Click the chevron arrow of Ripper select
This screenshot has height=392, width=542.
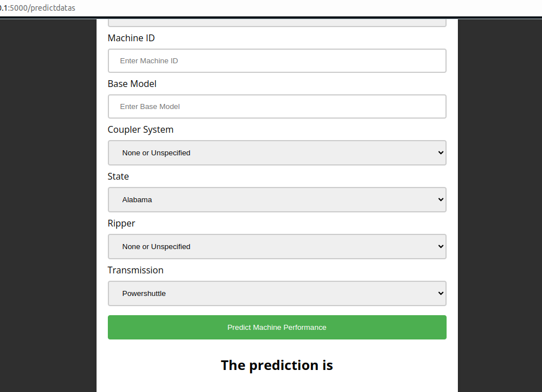(x=441, y=246)
